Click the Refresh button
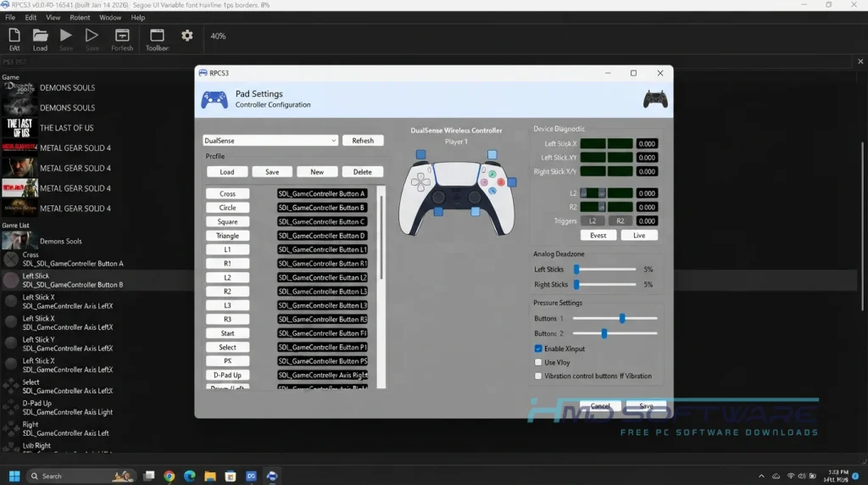The height and width of the screenshot is (485, 868). pos(363,141)
